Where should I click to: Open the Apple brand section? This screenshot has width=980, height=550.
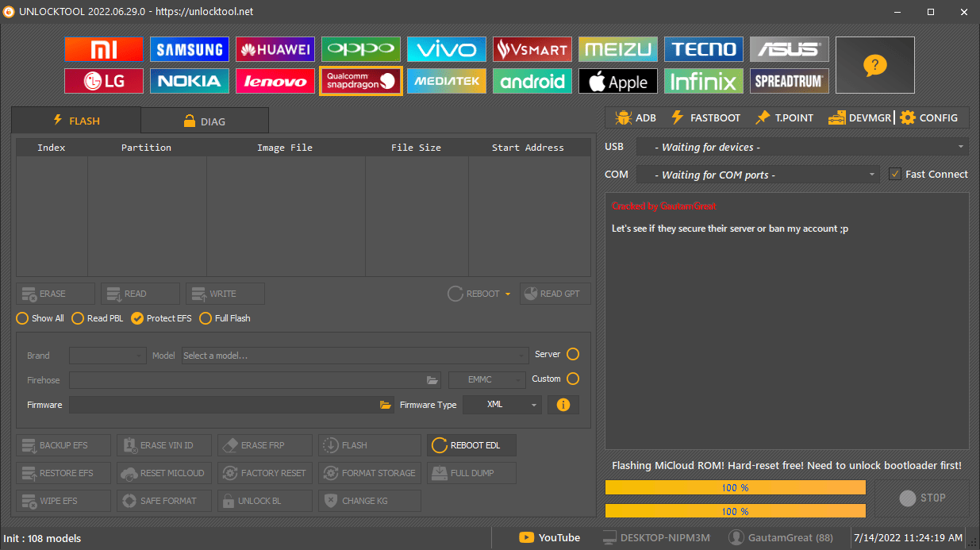point(617,80)
